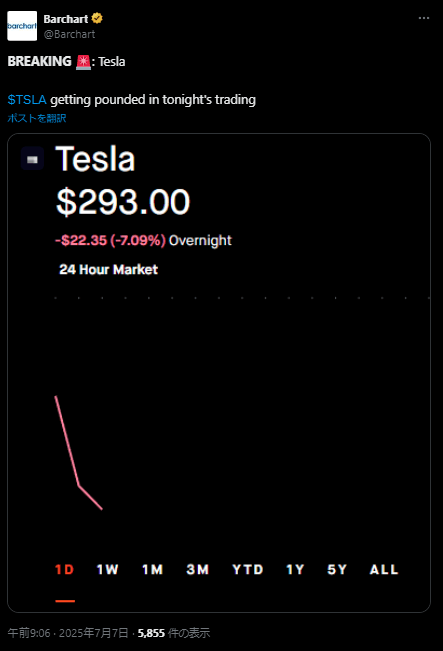
Task: Select the 5Y chart range tab
Action: click(x=337, y=569)
